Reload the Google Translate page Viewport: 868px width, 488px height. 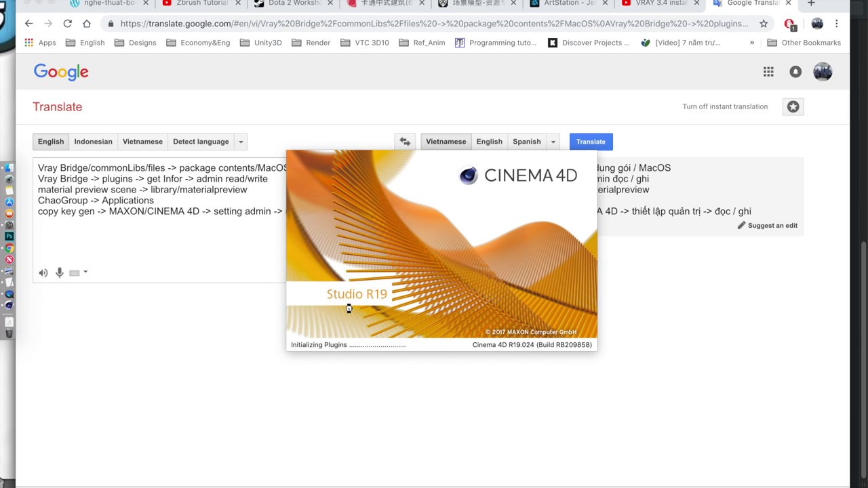point(68,24)
